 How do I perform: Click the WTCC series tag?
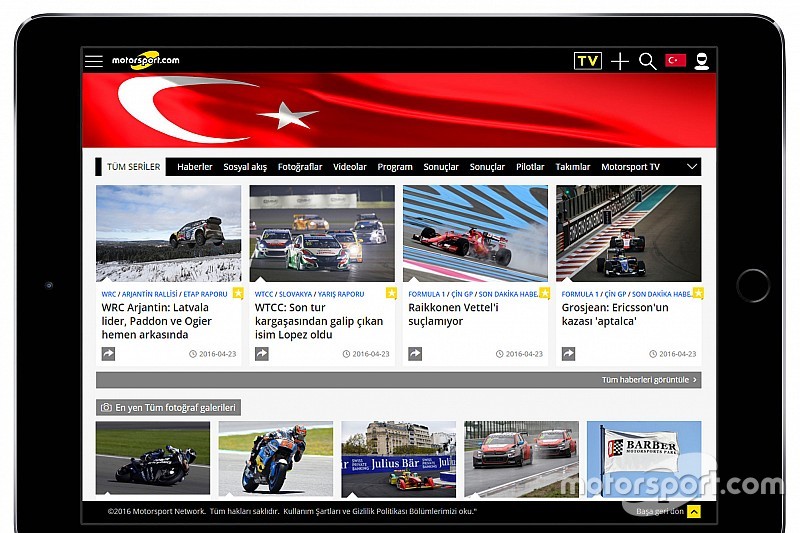(x=264, y=294)
